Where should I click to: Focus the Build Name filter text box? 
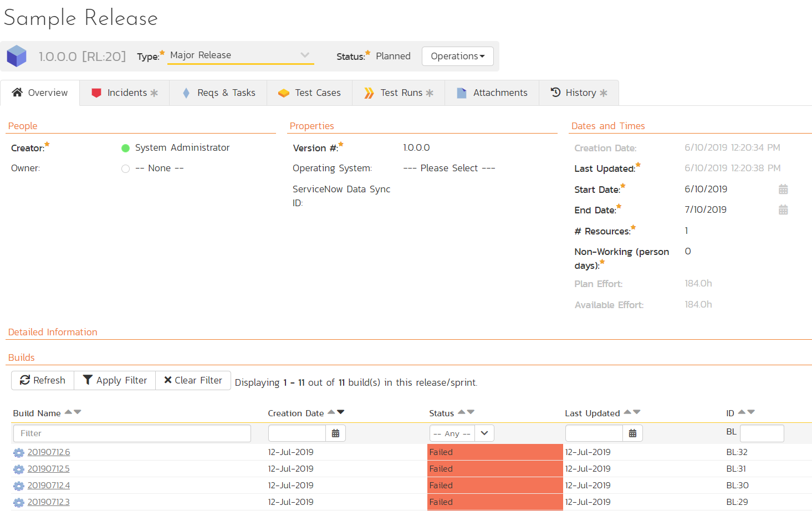132,433
